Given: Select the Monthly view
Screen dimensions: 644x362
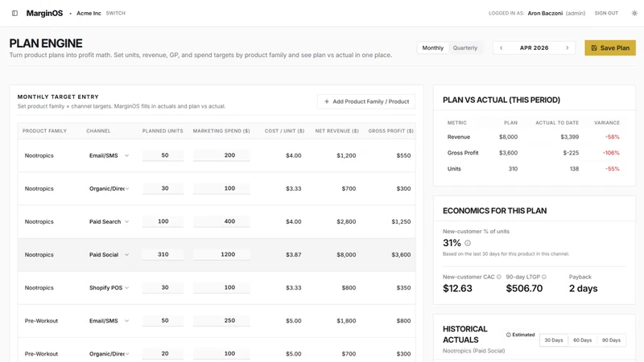Looking at the screenshot, I should [433, 48].
